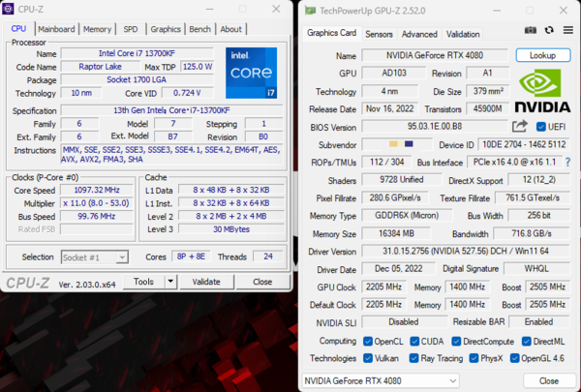Viewport: 581px width, 392px height.
Task: Click the NVIDIA SLI value Disabled
Action: [x=404, y=321]
